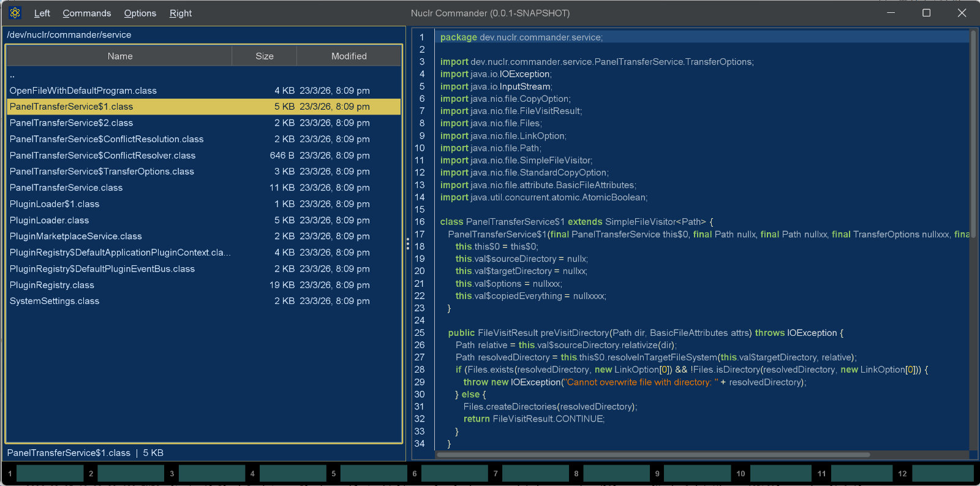
Task: Select PanelTransferService$ConflictResolver.class file
Action: (204, 156)
